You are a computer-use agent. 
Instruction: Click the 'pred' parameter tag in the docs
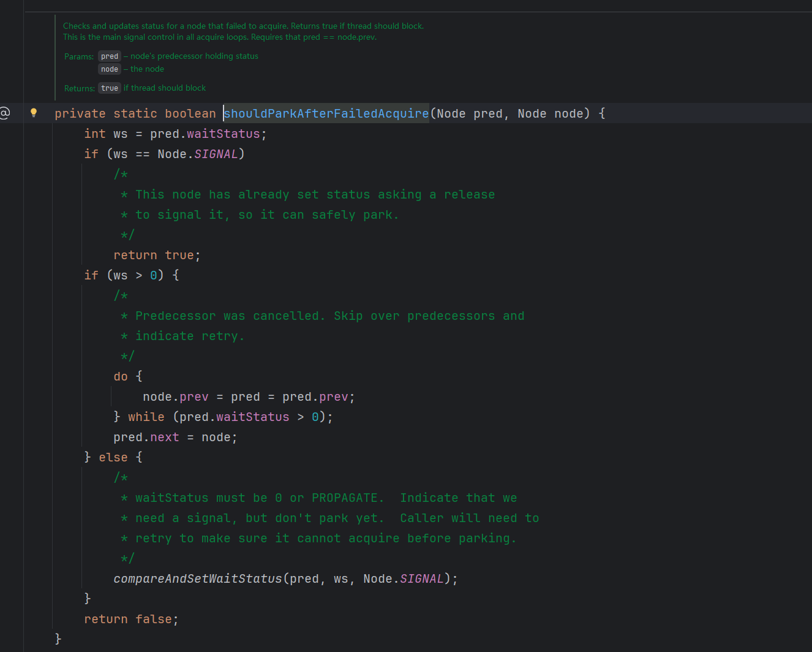coord(110,56)
